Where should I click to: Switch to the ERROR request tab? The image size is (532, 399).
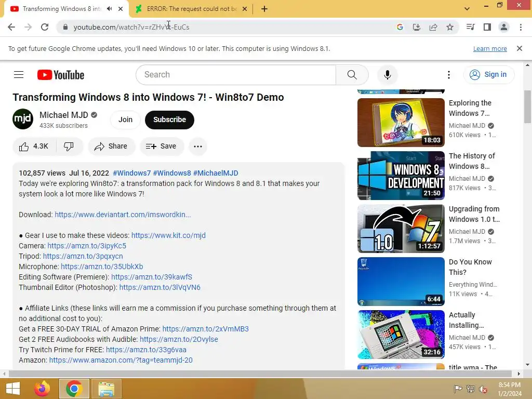192,9
